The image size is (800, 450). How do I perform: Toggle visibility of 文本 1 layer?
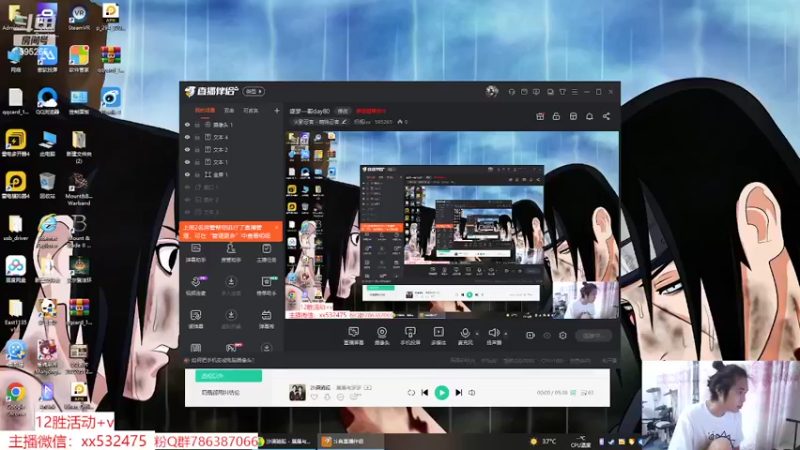point(187,162)
